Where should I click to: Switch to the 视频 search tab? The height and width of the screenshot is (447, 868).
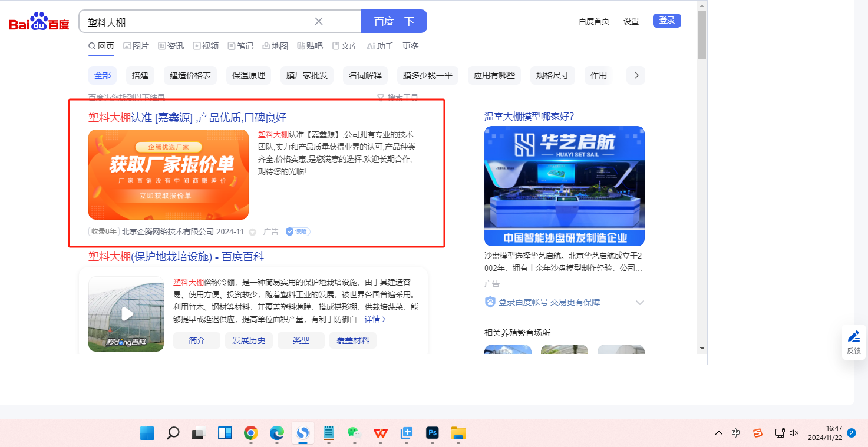(x=206, y=46)
